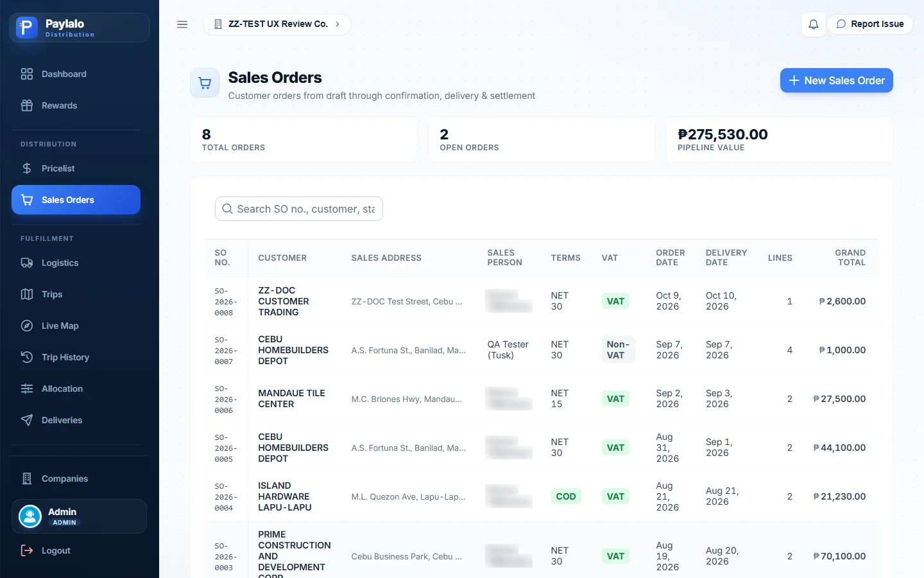
Task: Click the ZZ-DOC Test Street address
Action: click(406, 301)
